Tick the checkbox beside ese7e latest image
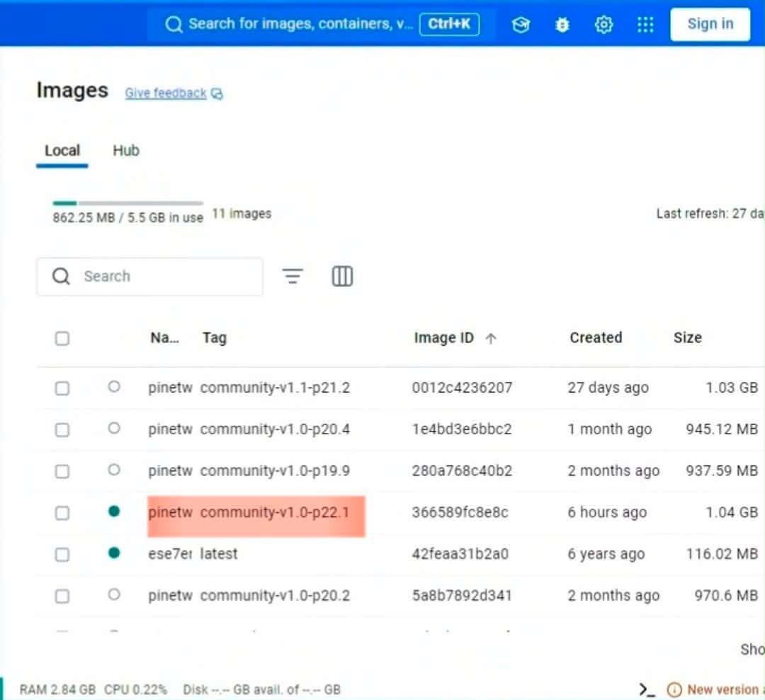 [x=62, y=554]
